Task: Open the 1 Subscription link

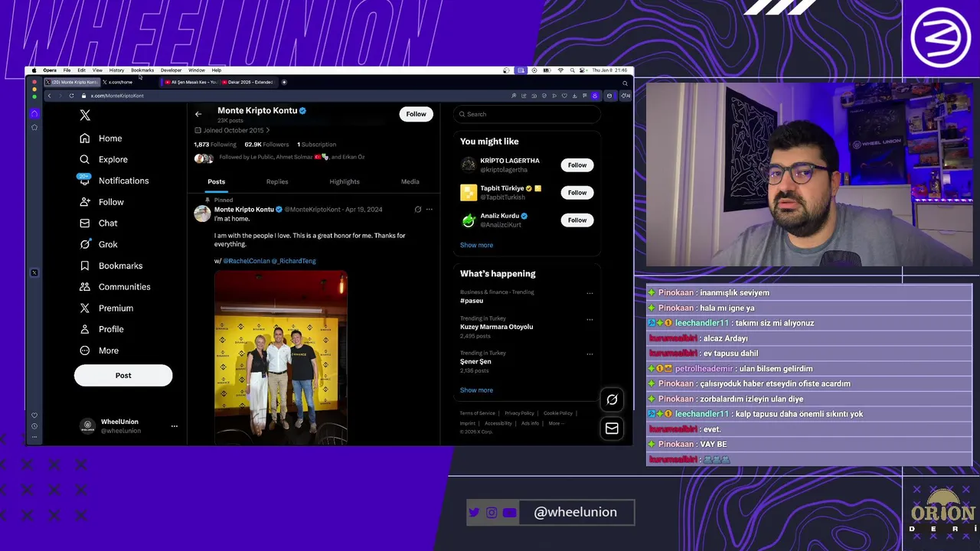Action: pyautogui.click(x=316, y=145)
